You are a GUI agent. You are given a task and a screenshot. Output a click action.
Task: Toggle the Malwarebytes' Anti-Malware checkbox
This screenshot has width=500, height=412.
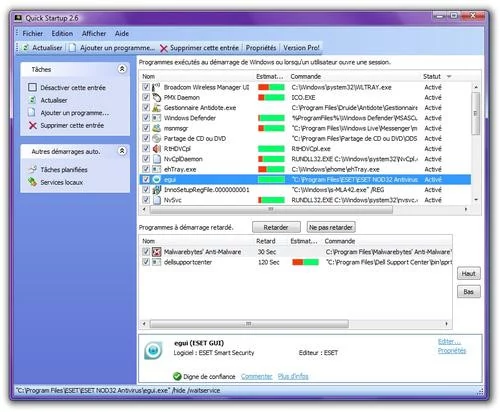pyautogui.click(x=146, y=251)
